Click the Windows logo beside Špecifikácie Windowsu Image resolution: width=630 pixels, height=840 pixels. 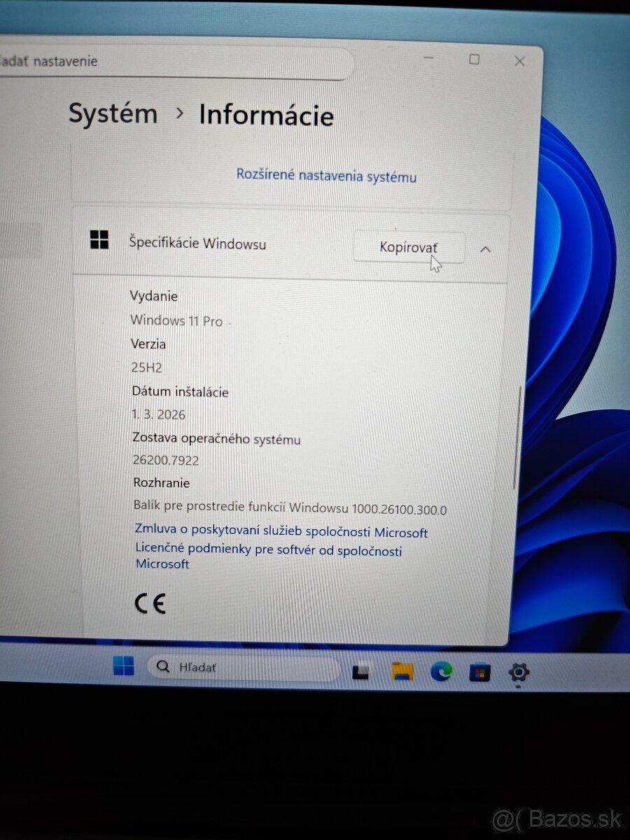(x=100, y=240)
